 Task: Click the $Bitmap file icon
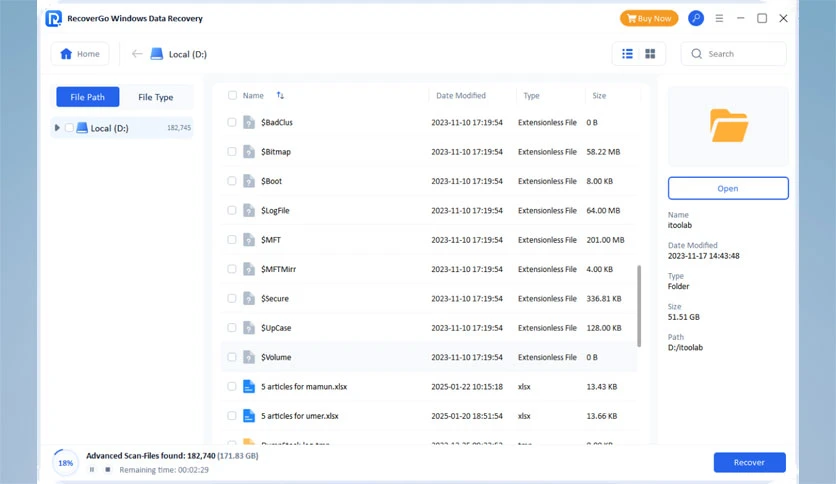point(249,151)
